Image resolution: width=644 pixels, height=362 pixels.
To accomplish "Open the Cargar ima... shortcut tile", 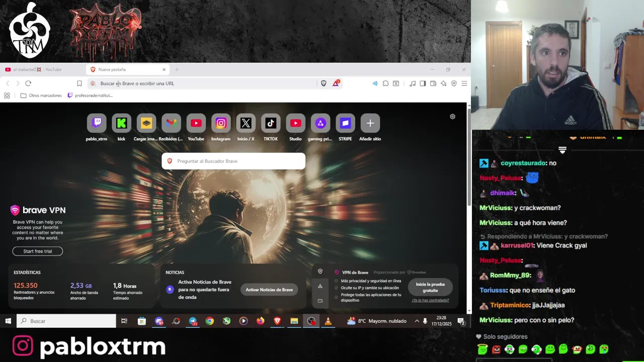I will [x=146, y=123].
